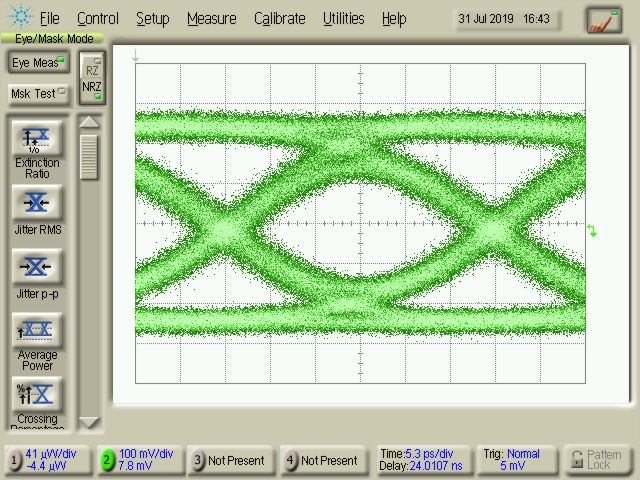Measure Average Power using its icon

click(37, 330)
